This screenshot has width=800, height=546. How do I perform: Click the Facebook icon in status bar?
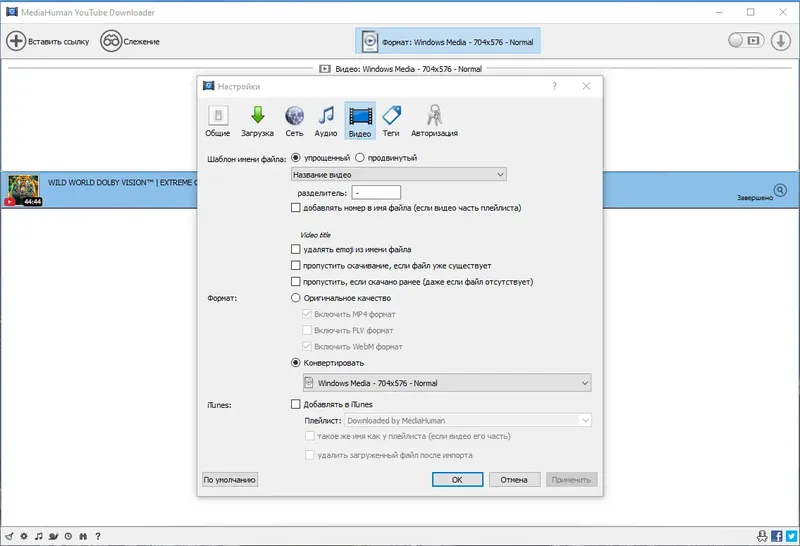pyautogui.click(x=777, y=536)
